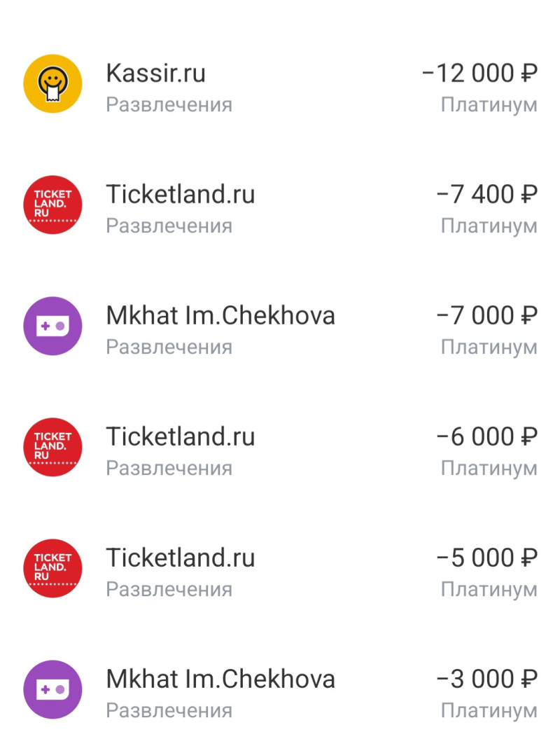Tap the Ticketland logo beside the −5 000 ₽ payment
Viewport: 560px width, 746px height.
click(x=52, y=569)
